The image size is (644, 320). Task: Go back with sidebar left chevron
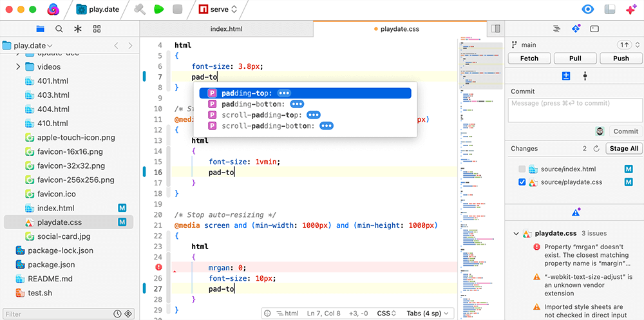[116, 46]
